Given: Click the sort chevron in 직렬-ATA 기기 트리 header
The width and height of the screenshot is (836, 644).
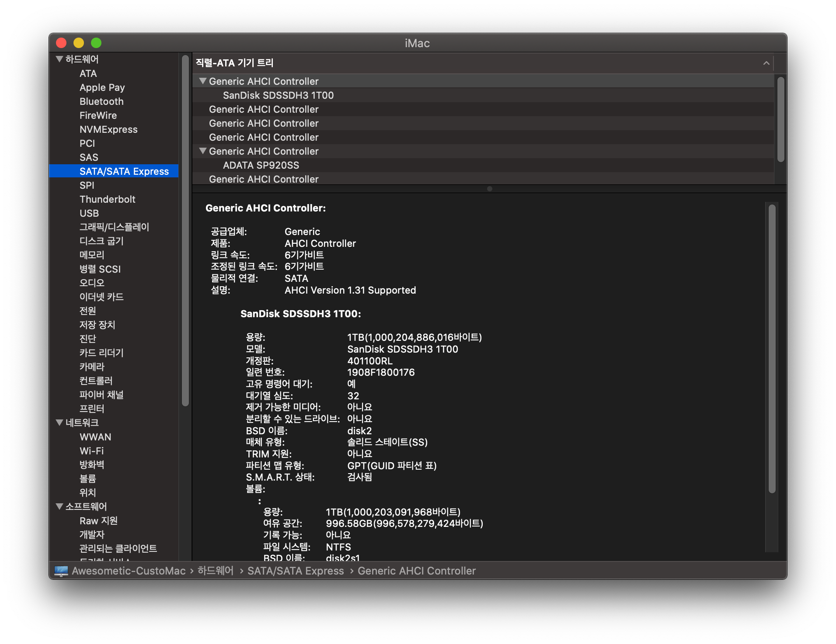Looking at the screenshot, I should point(766,63).
